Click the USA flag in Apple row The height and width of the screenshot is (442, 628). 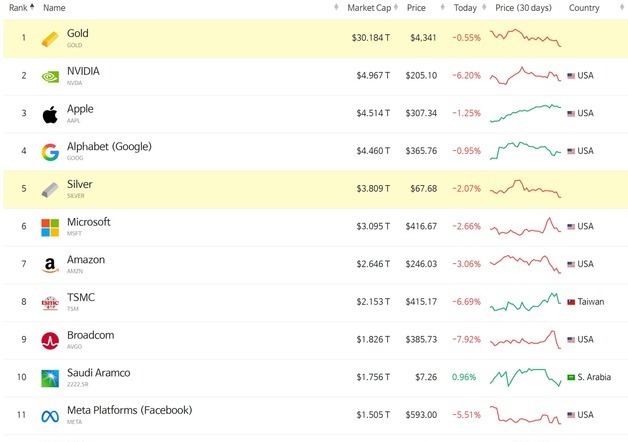[x=571, y=113]
